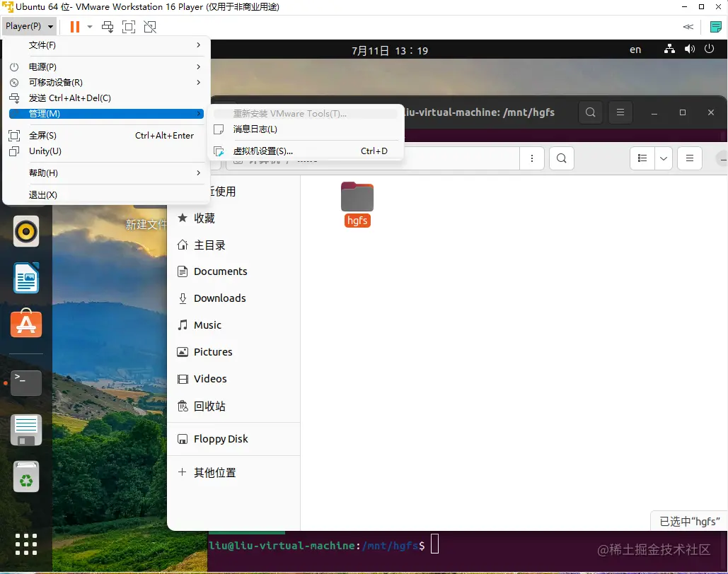The image size is (728, 574).
Task: Open Floppy Disk in the sidebar
Action: pos(233,439)
